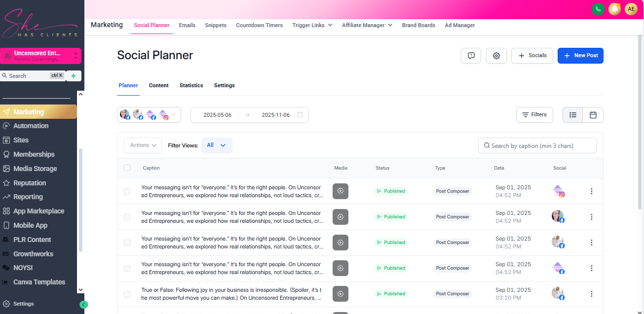
Task: Click the Search by caption field
Action: click(537, 145)
